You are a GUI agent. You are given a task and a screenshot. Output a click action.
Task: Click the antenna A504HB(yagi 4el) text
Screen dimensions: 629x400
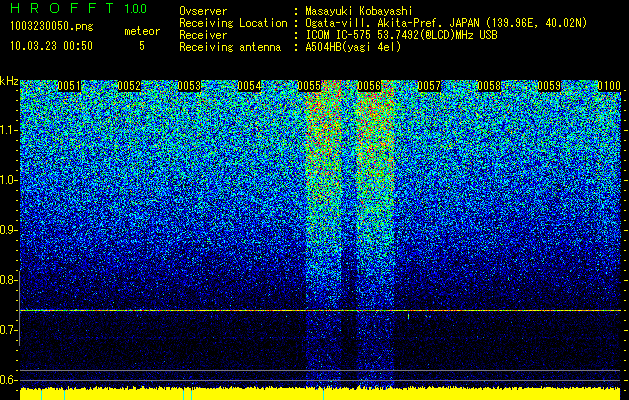pyautogui.click(x=353, y=47)
